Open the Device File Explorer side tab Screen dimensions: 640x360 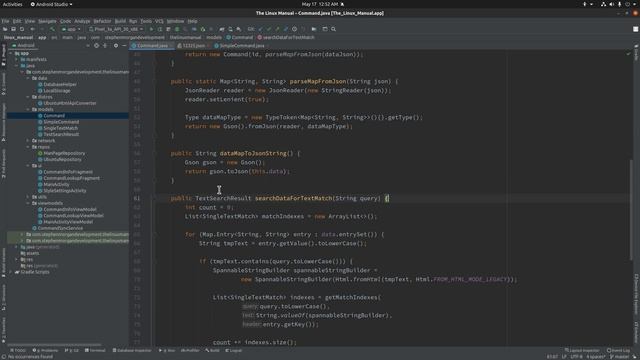pos(636,294)
